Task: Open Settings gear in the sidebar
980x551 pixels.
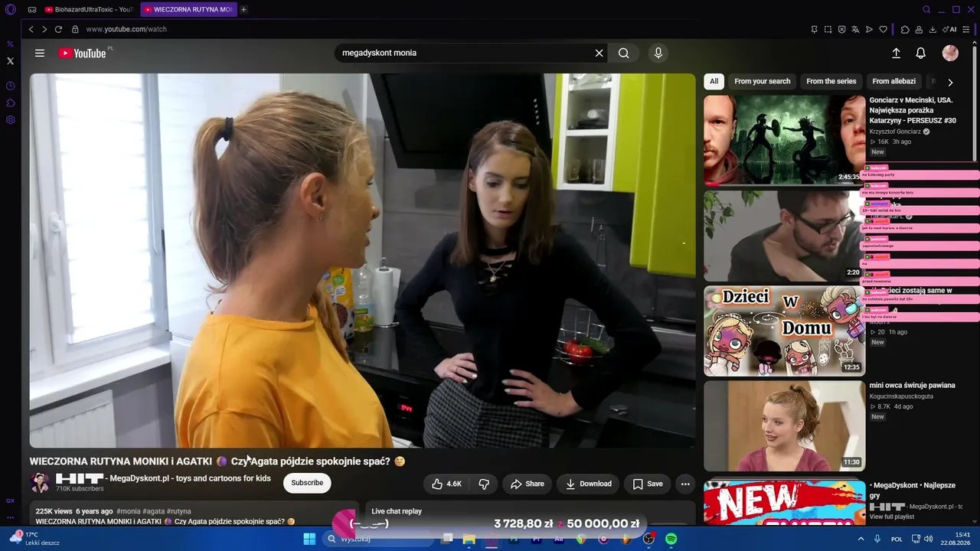Action: [x=10, y=119]
